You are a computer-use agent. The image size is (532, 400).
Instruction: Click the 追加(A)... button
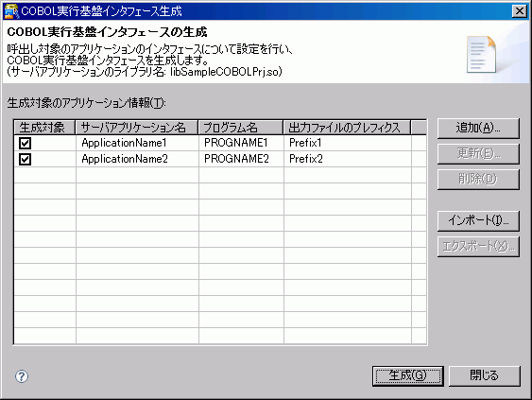click(x=478, y=129)
